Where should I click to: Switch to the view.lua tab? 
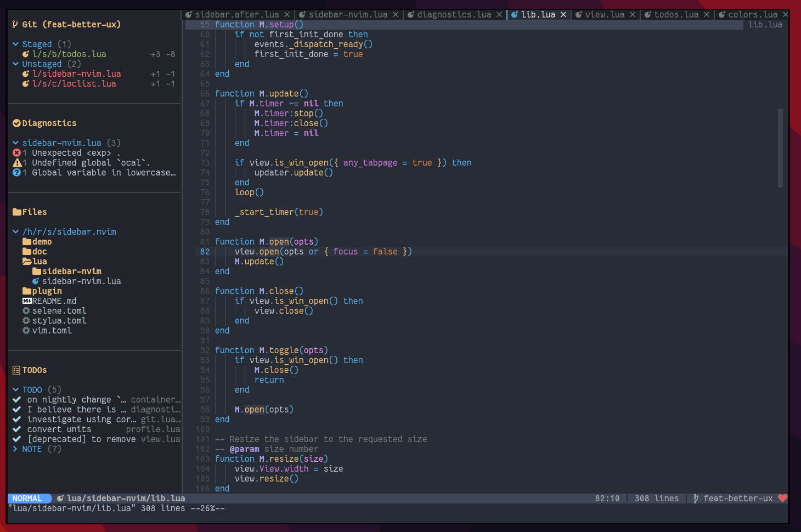pyautogui.click(x=605, y=15)
